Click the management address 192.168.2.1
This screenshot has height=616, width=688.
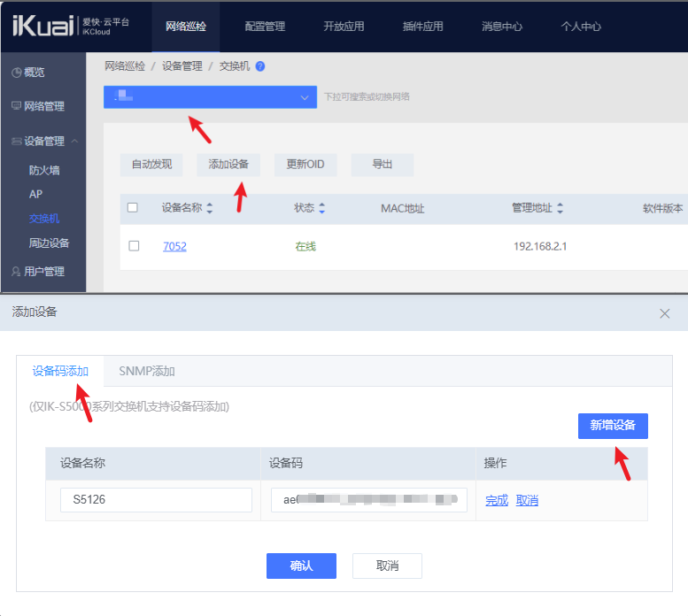pos(540,246)
